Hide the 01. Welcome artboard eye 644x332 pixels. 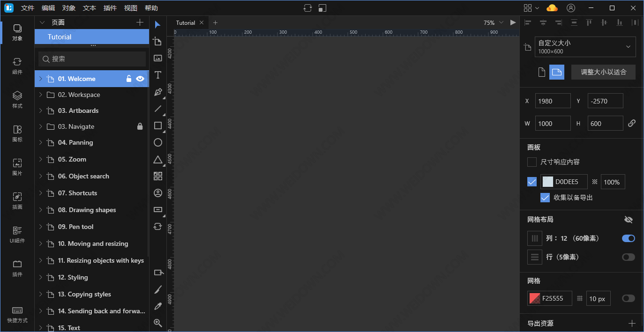(140, 79)
